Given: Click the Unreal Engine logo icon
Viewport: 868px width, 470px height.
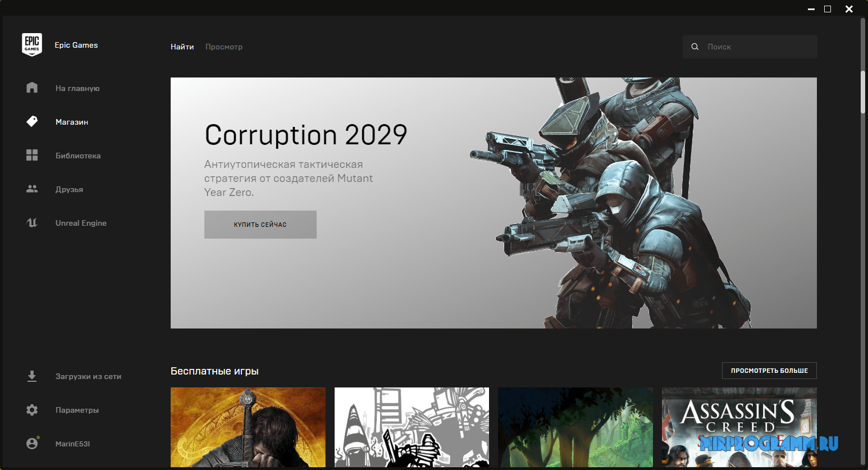Looking at the screenshot, I should (32, 222).
